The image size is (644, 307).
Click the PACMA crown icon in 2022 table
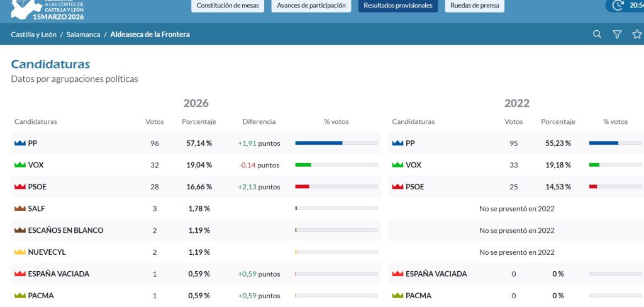[397, 296]
